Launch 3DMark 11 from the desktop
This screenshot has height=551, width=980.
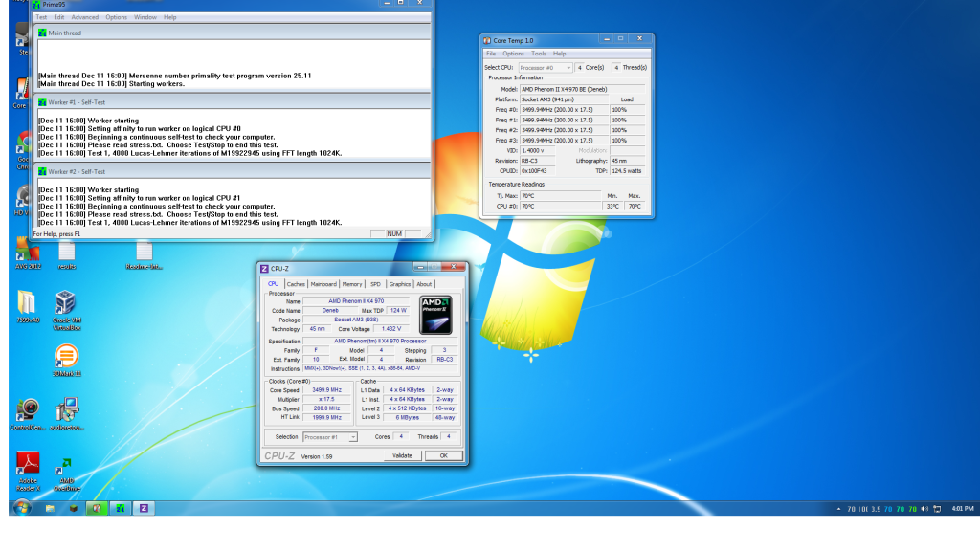tap(66, 360)
